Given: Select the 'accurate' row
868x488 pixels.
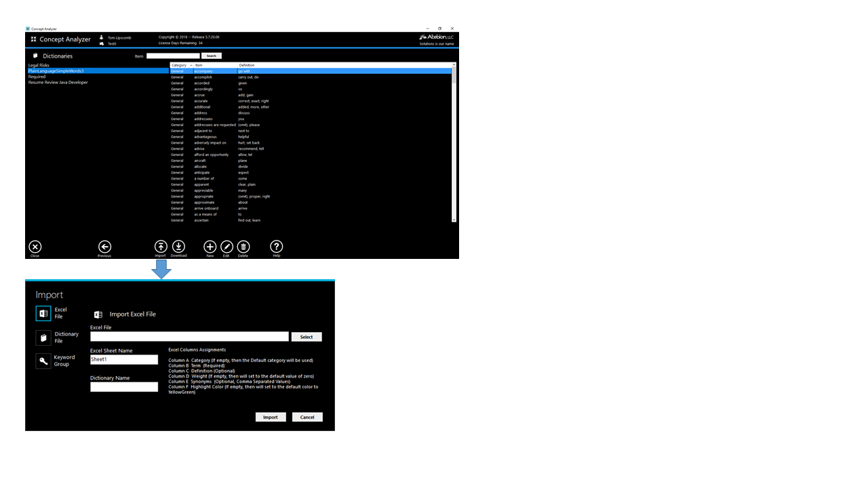Looking at the screenshot, I should pyautogui.click(x=311, y=101).
